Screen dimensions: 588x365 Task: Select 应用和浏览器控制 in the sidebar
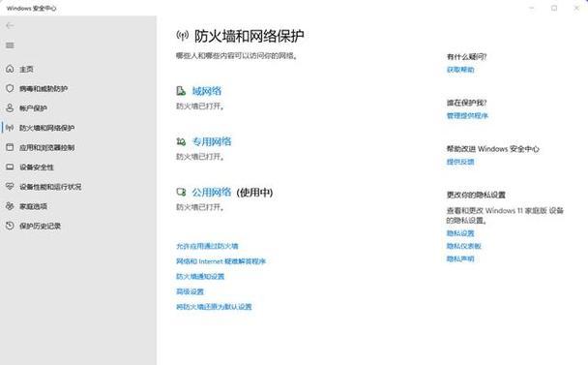46,147
